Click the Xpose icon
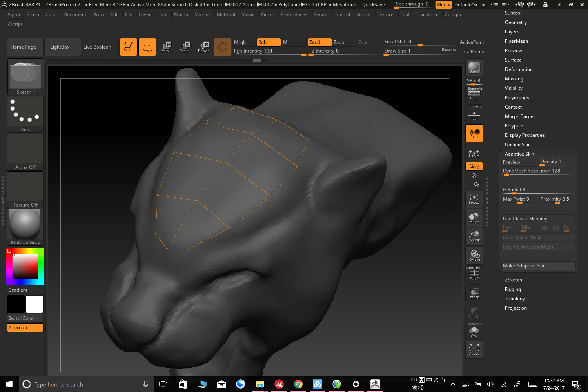588x392 pixels. (x=474, y=349)
